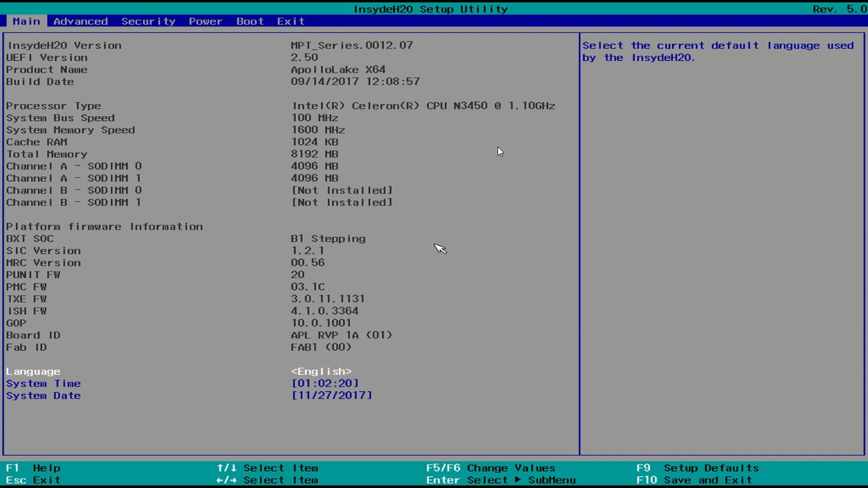Image resolution: width=868 pixels, height=488 pixels.
Task: Click Platform firmware Information heading
Action: click(104, 226)
